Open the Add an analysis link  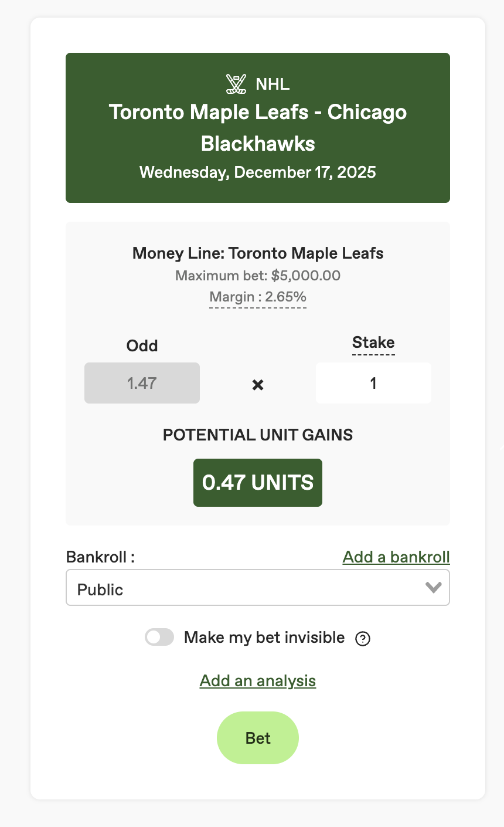pyautogui.click(x=258, y=681)
